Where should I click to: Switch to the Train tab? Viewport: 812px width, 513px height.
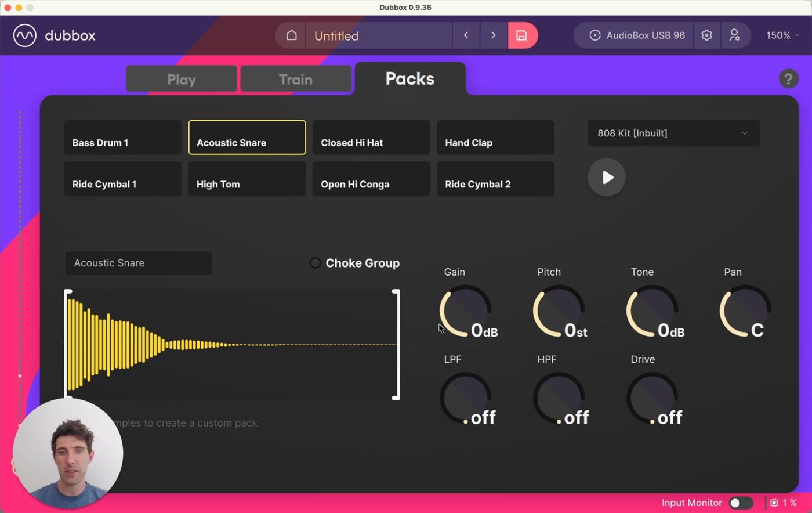pos(296,79)
